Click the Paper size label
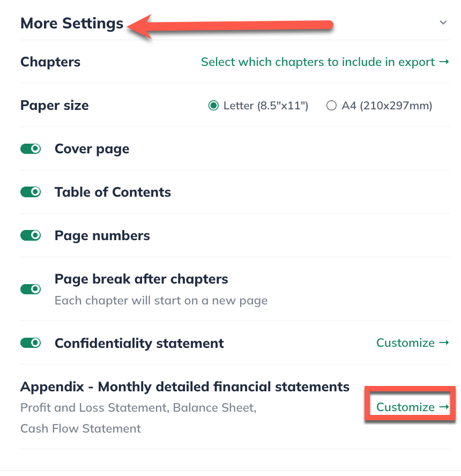Screen dimensions: 461x476 pos(54,106)
